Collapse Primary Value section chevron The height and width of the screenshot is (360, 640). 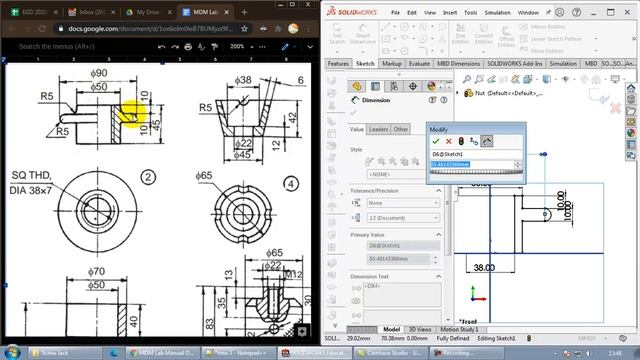click(439, 235)
